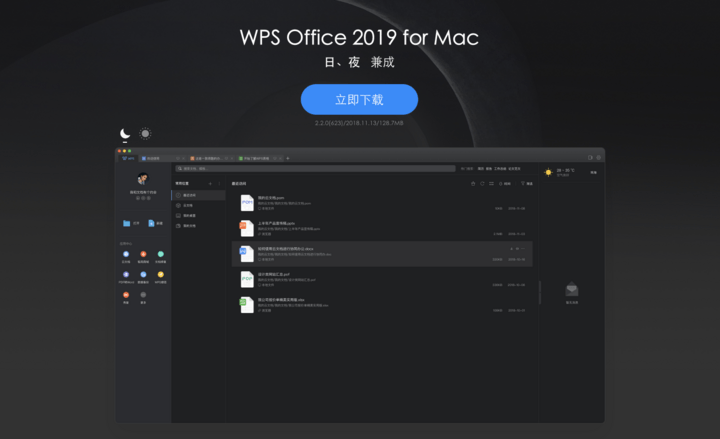Select the WPS home tab
The height and width of the screenshot is (439, 720).
(127, 158)
